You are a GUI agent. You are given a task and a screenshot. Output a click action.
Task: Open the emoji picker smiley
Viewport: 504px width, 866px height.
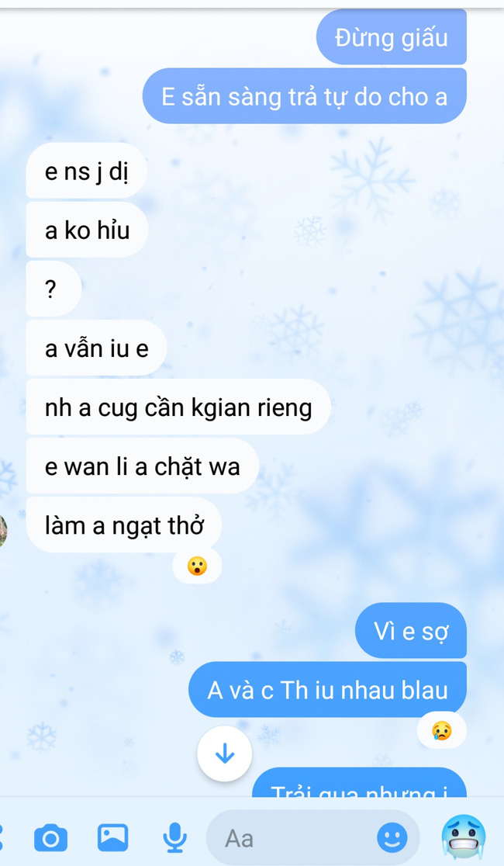point(392,838)
